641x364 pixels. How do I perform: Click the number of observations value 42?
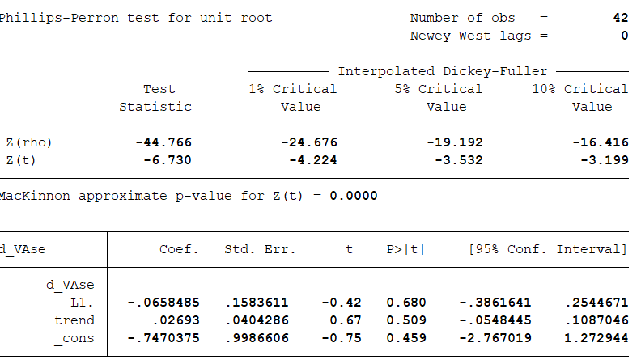tap(621, 18)
